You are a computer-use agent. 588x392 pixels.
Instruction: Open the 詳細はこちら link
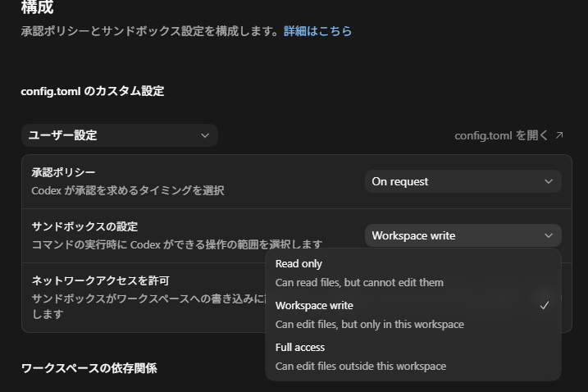[x=317, y=31]
